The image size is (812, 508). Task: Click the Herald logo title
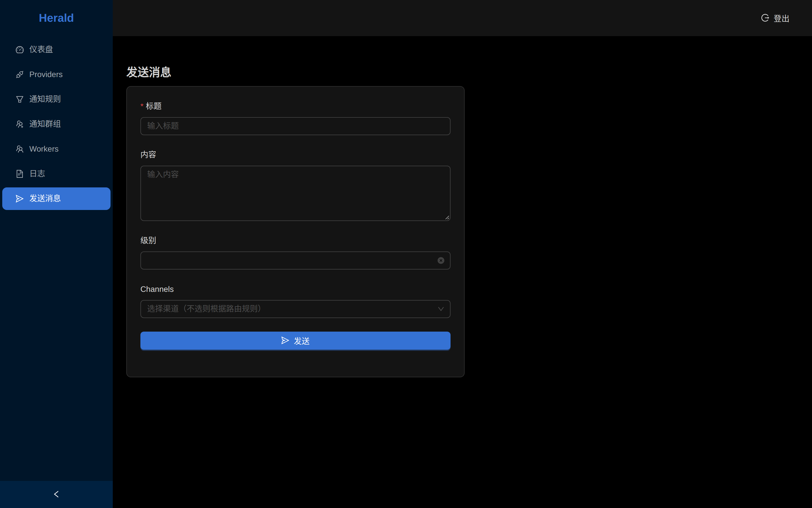(x=56, y=18)
